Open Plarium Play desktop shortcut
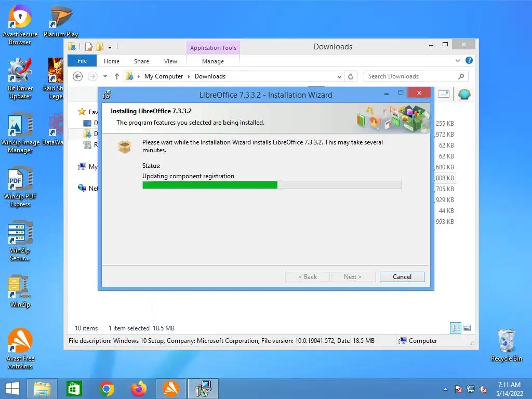Image resolution: width=532 pixels, height=399 pixels. [61, 21]
